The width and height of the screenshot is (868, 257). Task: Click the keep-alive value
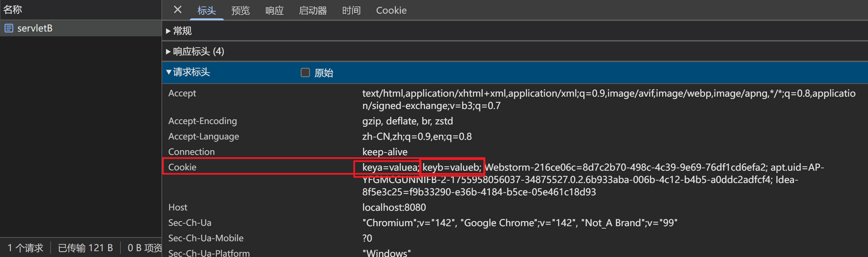tap(385, 152)
